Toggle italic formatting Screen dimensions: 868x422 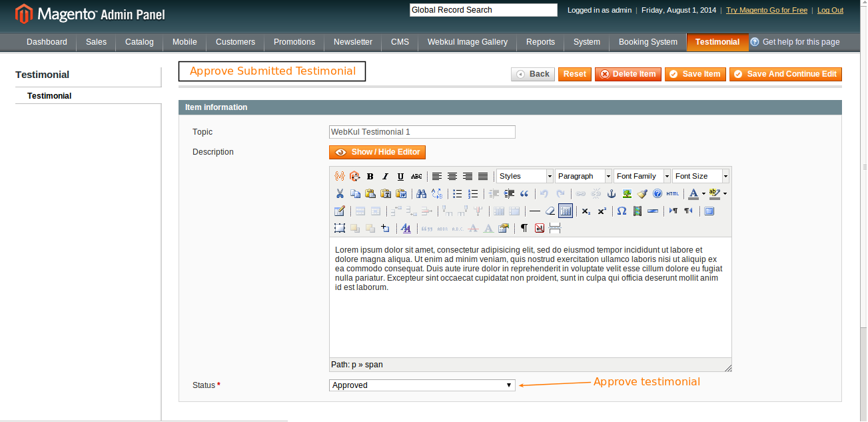coord(385,176)
